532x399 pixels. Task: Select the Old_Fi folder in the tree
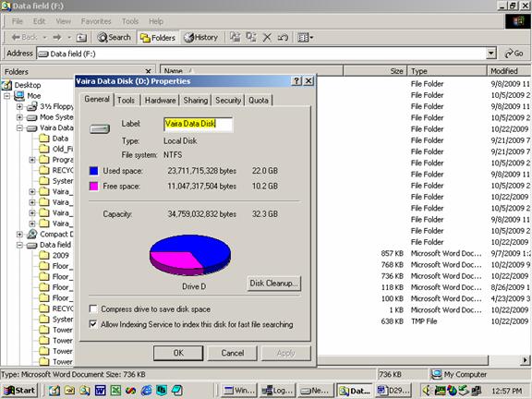[x=56, y=149]
